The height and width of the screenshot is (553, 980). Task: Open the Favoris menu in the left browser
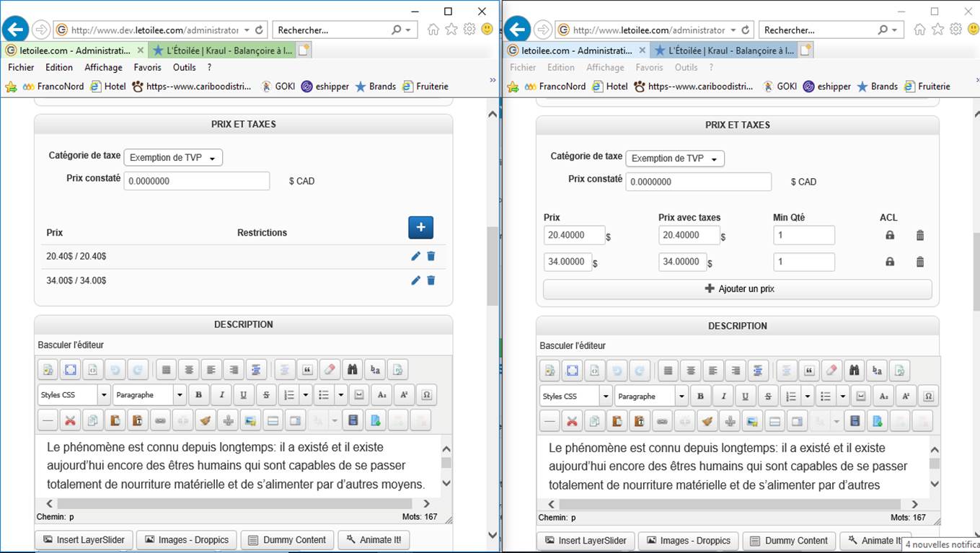[148, 67]
